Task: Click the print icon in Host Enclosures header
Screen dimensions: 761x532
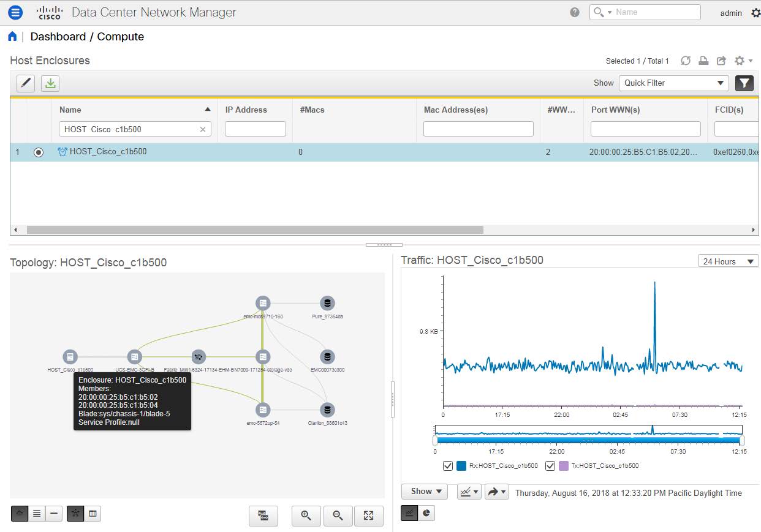Action: pyautogui.click(x=703, y=61)
